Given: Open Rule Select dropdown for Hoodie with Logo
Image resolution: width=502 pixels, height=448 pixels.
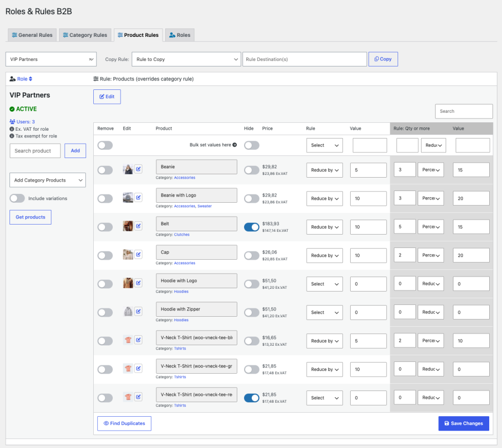Looking at the screenshot, I should click(x=324, y=284).
